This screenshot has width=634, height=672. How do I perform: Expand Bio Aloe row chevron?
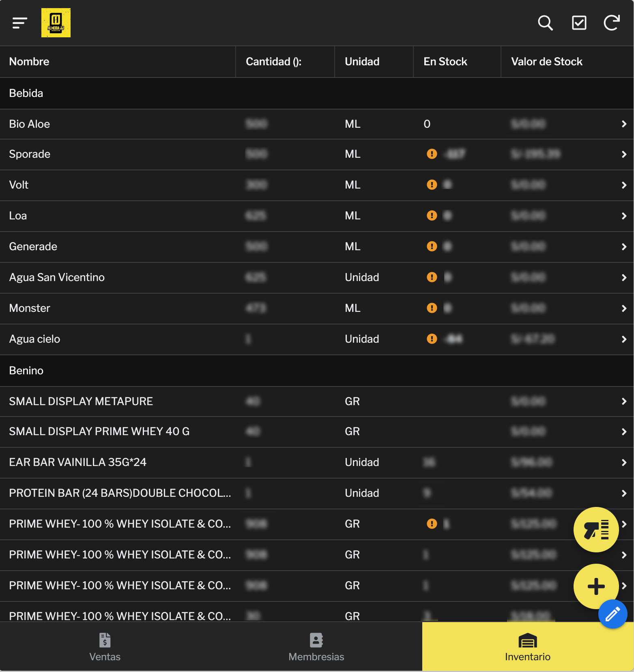pyautogui.click(x=624, y=124)
